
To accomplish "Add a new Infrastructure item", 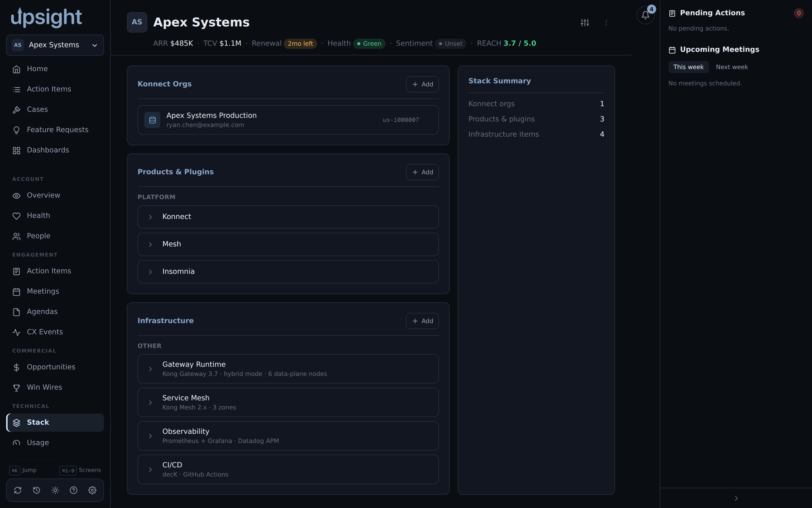I will coord(422,321).
